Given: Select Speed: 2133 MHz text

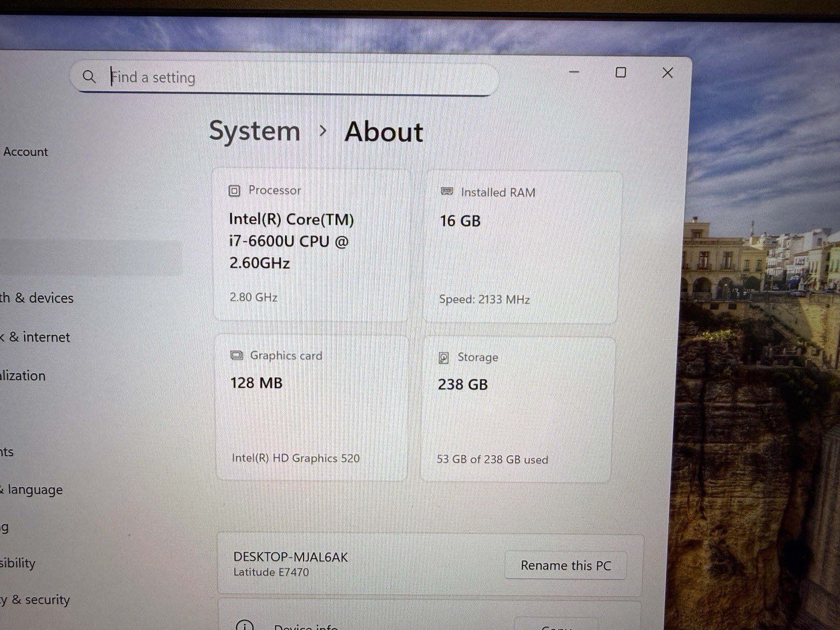Looking at the screenshot, I should pos(485,300).
